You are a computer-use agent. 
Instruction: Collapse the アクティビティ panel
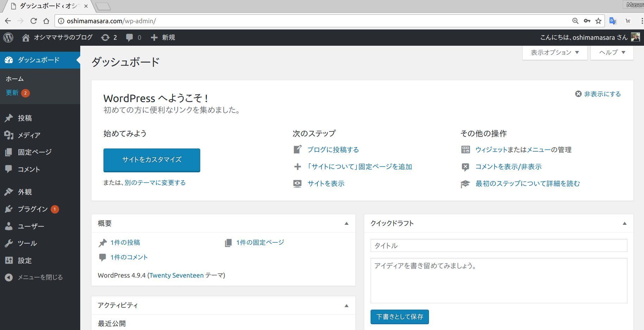click(346, 306)
